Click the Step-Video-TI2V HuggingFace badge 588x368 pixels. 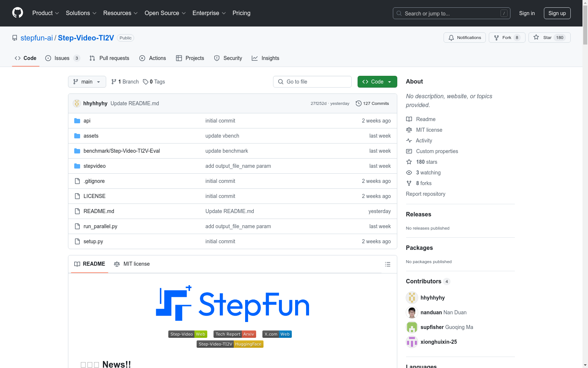[230, 344]
